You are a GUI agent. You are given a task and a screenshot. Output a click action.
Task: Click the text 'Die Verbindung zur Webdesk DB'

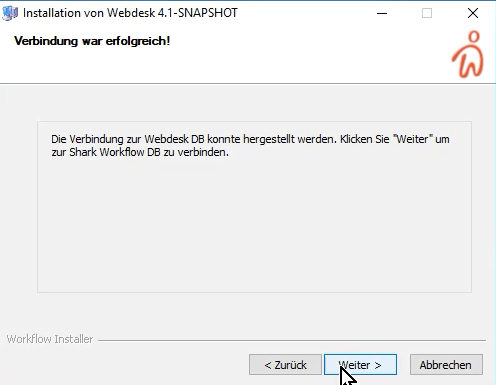coord(128,139)
